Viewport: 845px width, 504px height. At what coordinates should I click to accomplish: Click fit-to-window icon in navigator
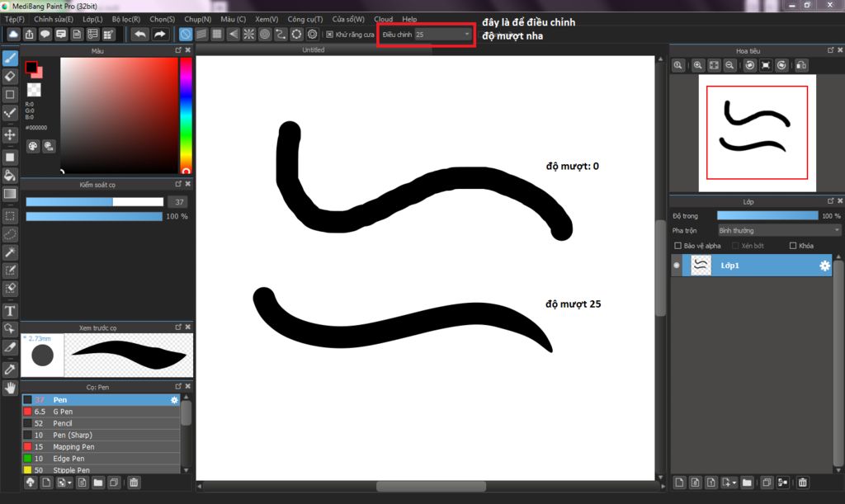(714, 65)
